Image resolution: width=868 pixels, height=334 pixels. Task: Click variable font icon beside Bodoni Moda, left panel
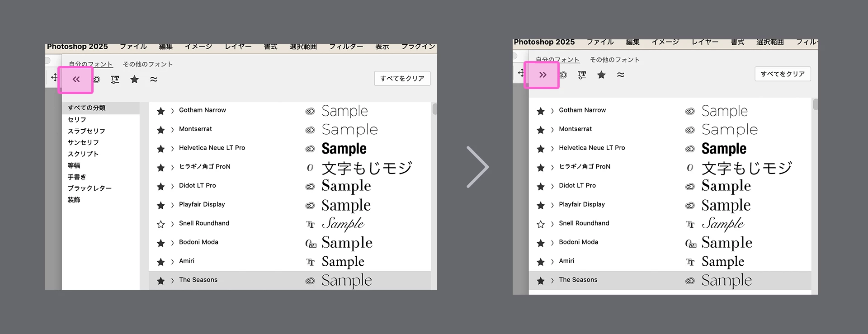click(311, 244)
